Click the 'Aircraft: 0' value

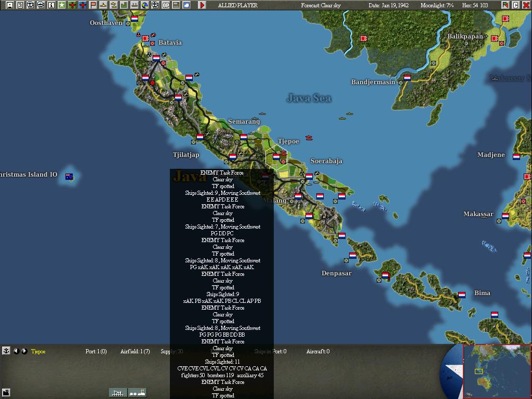318,351
